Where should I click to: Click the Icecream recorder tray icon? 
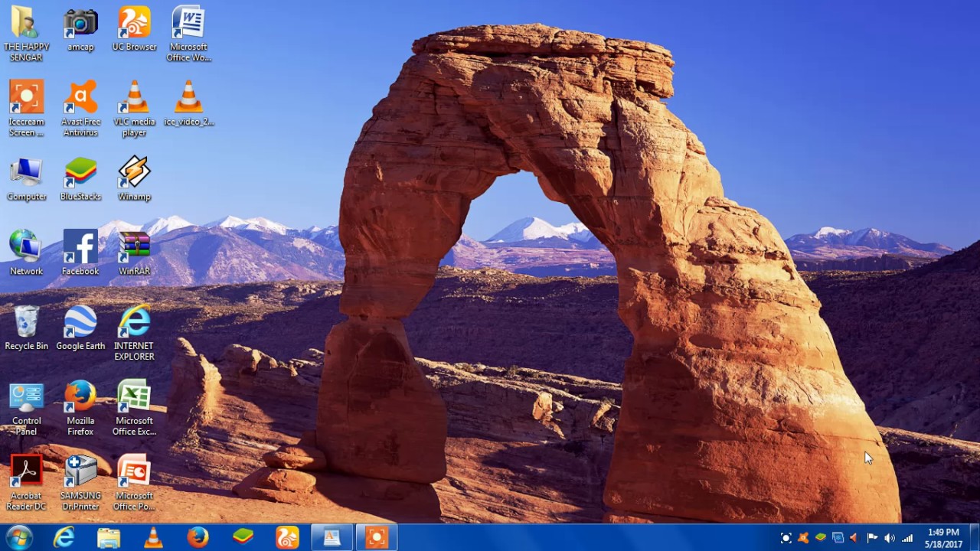[786, 538]
